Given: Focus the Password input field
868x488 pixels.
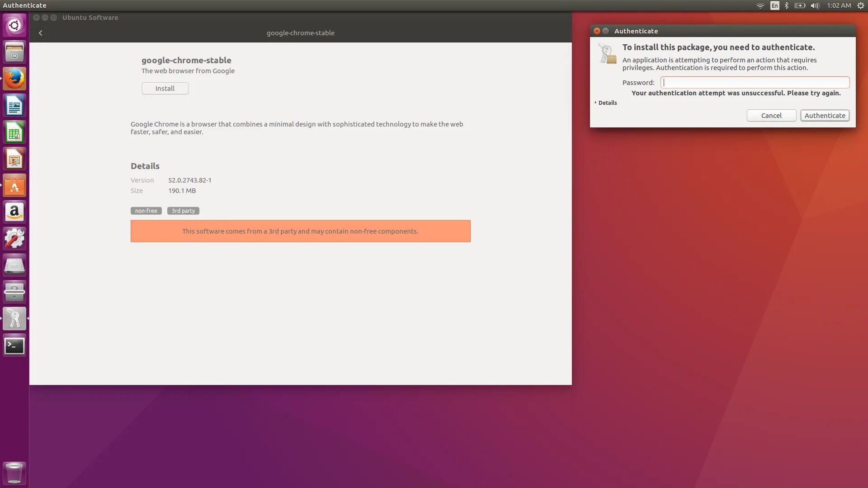Looking at the screenshot, I should [755, 82].
